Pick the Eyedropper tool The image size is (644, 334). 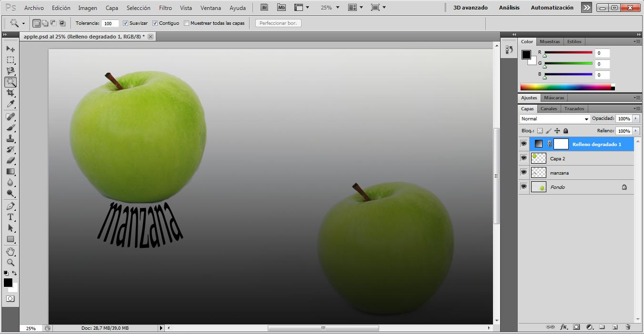10,103
